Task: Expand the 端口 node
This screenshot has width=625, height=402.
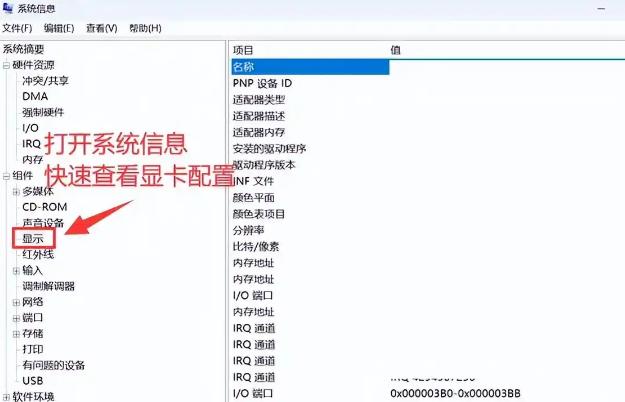Action: click(16, 318)
